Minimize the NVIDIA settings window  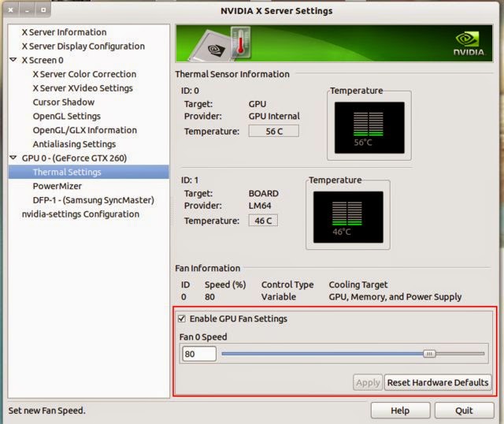tap(27, 10)
